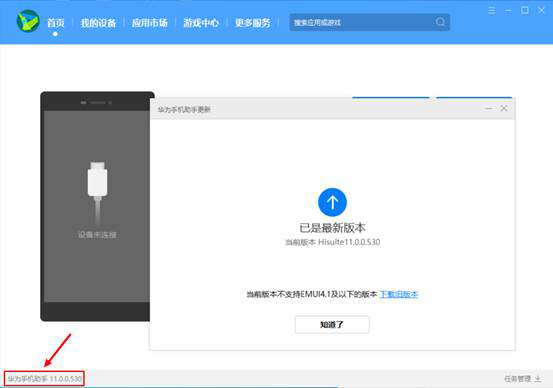
Task: Open the 首页 home tab
Action: (56, 23)
